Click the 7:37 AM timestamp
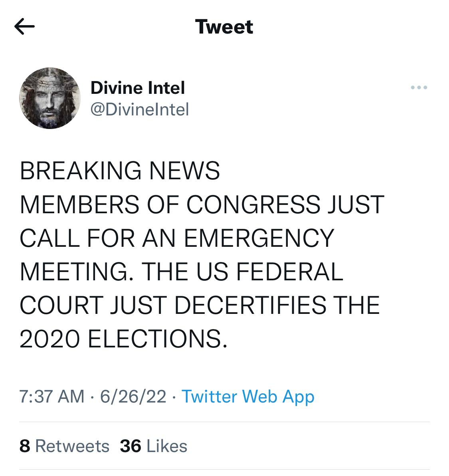The width and height of the screenshot is (449, 476). (x=52, y=397)
